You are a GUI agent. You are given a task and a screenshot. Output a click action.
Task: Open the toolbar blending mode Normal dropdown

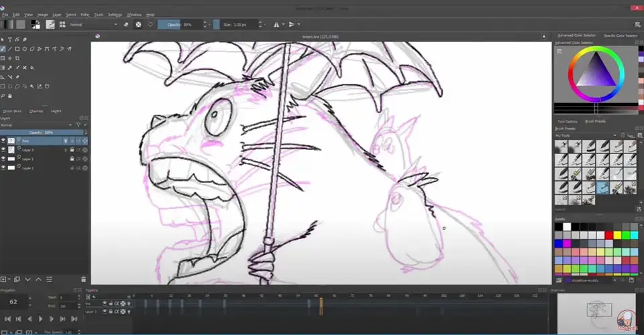click(x=93, y=25)
